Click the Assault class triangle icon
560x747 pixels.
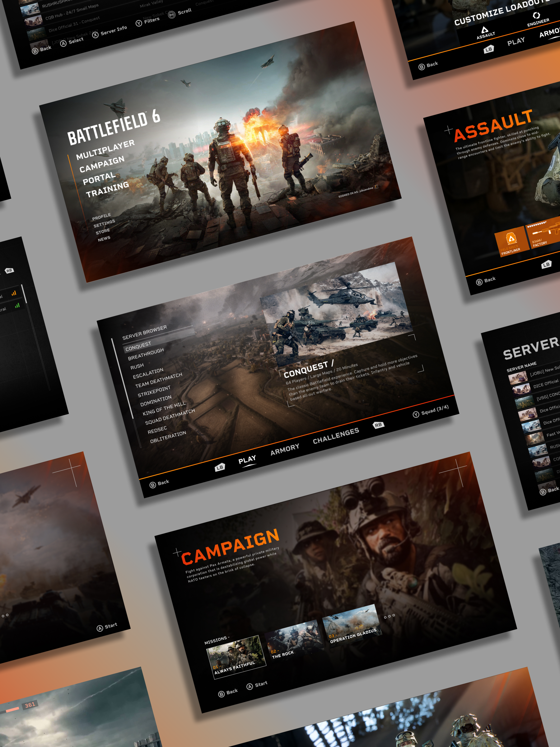[485, 30]
